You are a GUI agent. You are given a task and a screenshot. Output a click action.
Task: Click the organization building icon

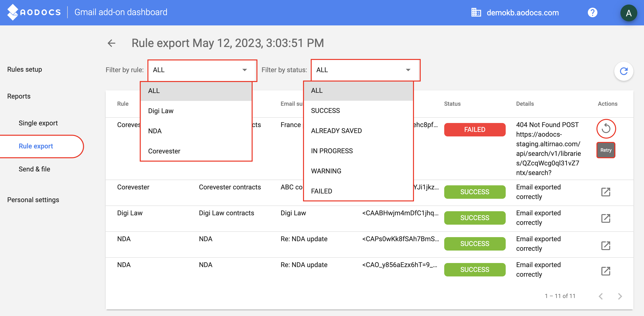point(476,12)
